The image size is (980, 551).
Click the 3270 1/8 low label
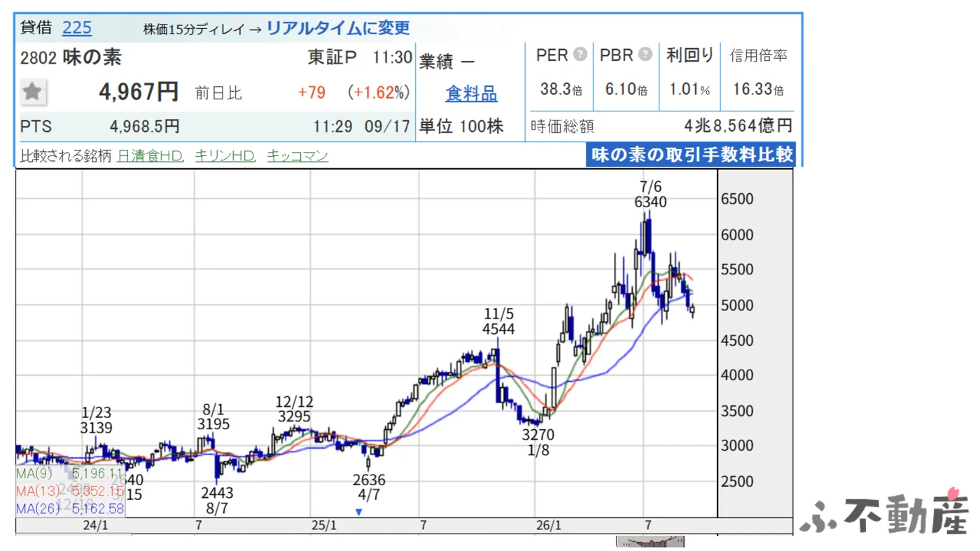point(538,443)
